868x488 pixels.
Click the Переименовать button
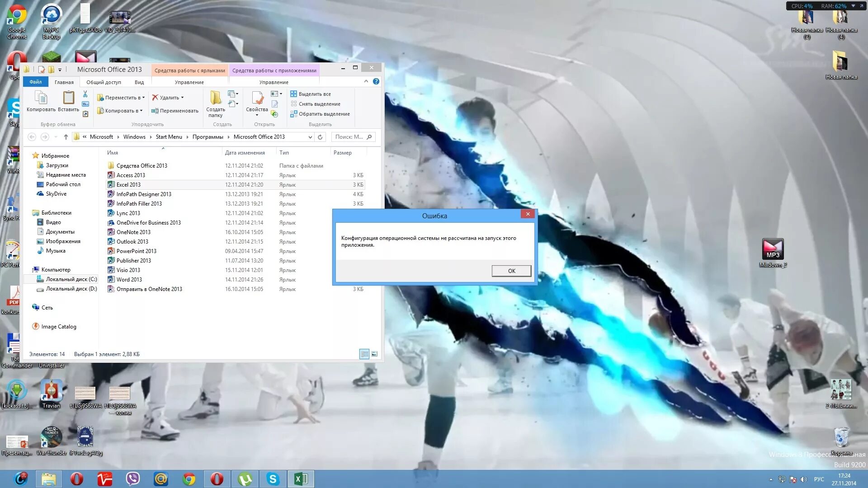175,111
